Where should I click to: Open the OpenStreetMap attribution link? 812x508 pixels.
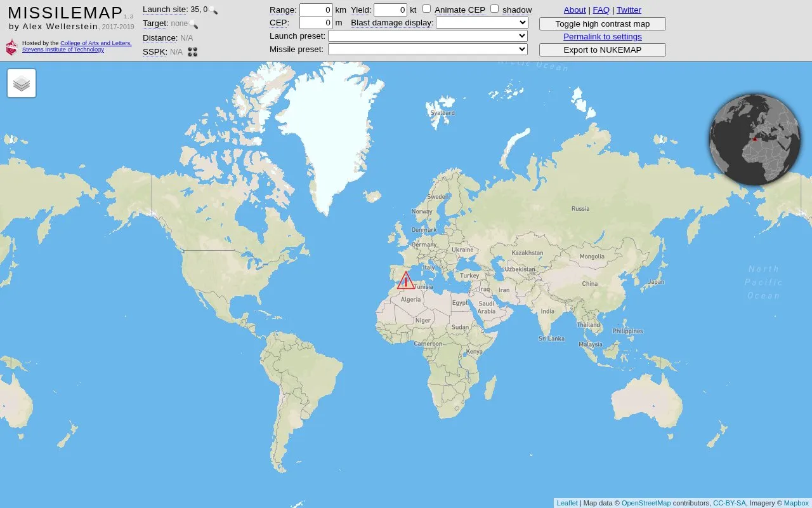(x=646, y=503)
